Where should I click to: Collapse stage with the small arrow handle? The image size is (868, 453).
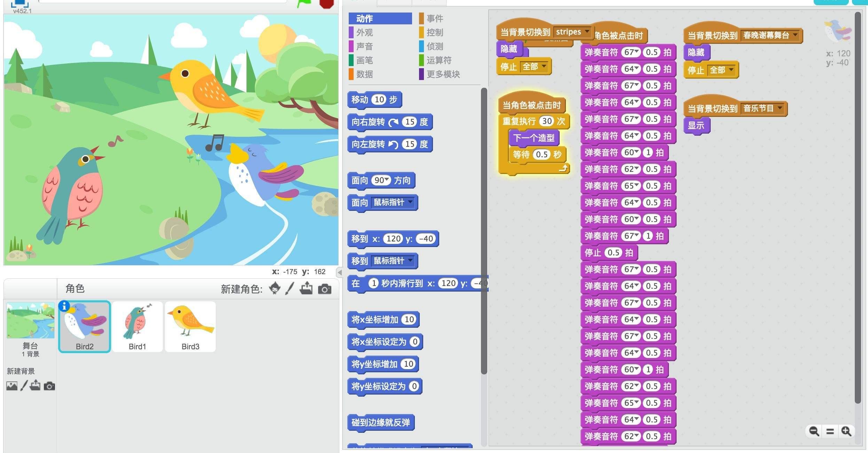(x=340, y=272)
